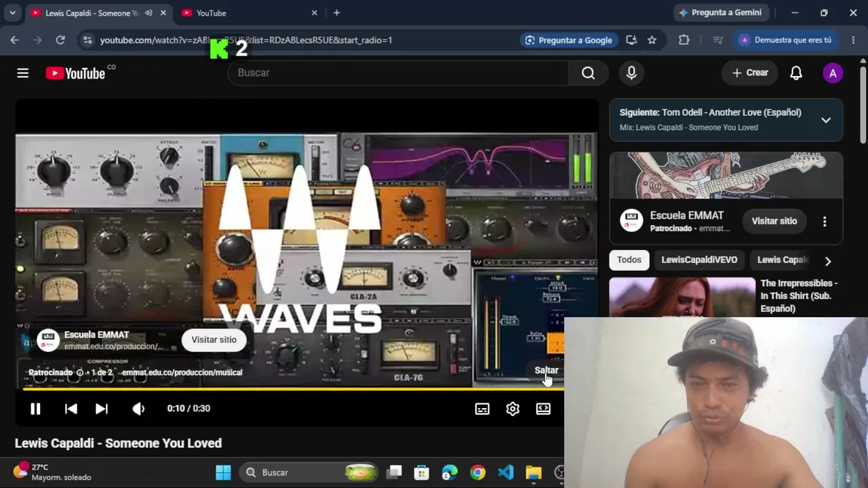Viewport: 868px width, 488px height.
Task: Click the browser address bar URL
Action: click(246, 40)
